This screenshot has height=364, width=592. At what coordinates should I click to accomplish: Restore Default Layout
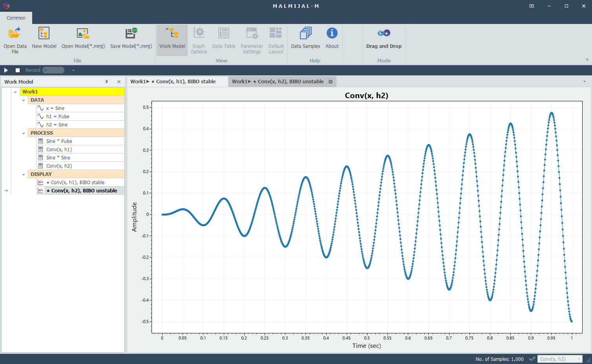pyautogui.click(x=276, y=40)
